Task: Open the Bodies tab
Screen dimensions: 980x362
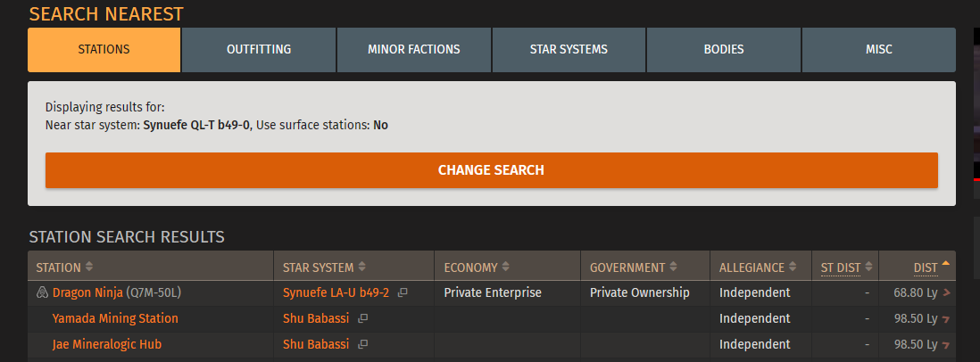Action: tap(723, 49)
